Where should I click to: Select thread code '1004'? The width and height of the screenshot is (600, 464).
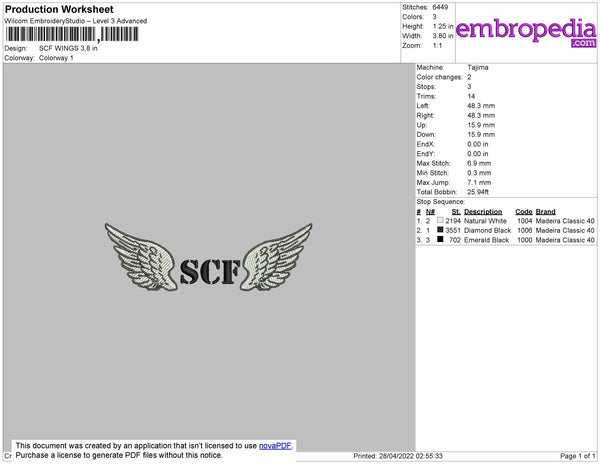coord(525,221)
